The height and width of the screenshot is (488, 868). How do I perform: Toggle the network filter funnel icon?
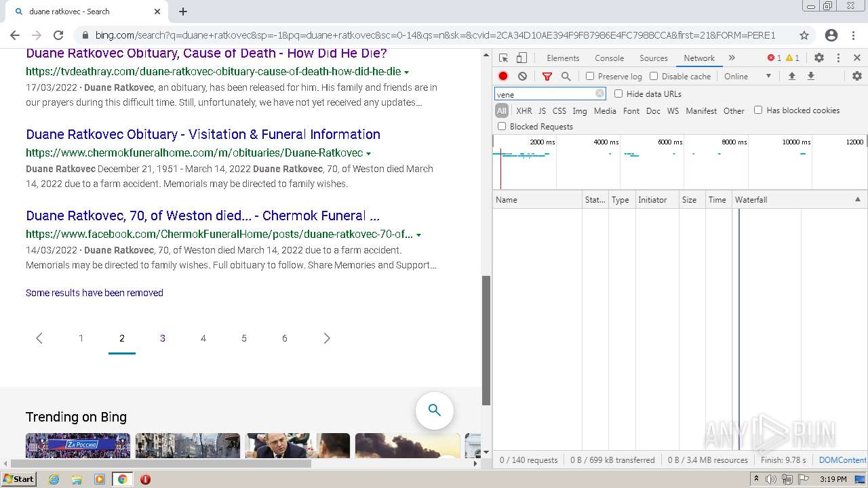(x=547, y=77)
